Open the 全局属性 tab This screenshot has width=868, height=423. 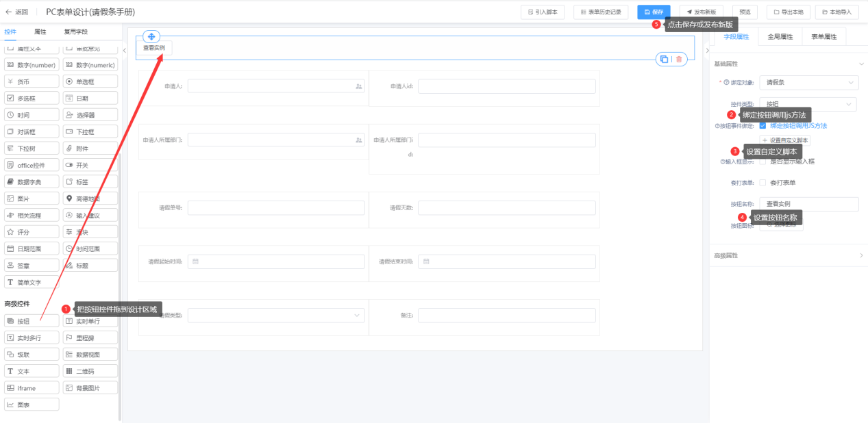pos(780,36)
